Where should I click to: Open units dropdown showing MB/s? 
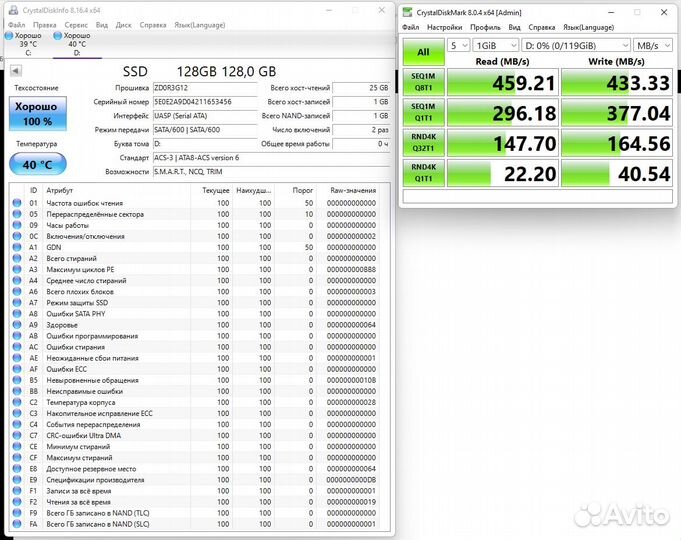click(653, 46)
